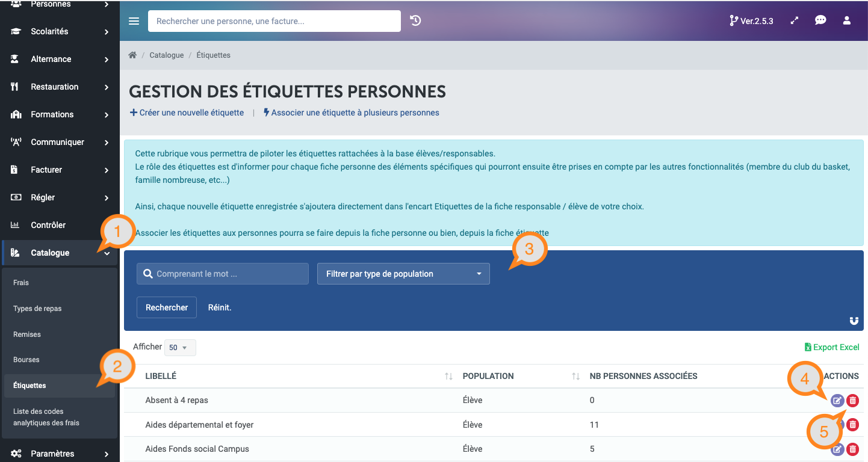The height and width of the screenshot is (462, 868).
Task: Click the Étiquettes breadcrumb text
Action: (x=214, y=55)
